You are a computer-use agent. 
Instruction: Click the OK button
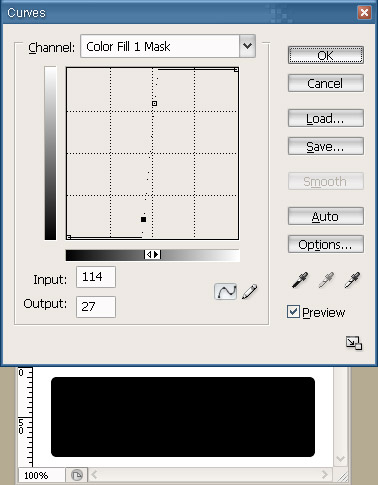[326, 55]
